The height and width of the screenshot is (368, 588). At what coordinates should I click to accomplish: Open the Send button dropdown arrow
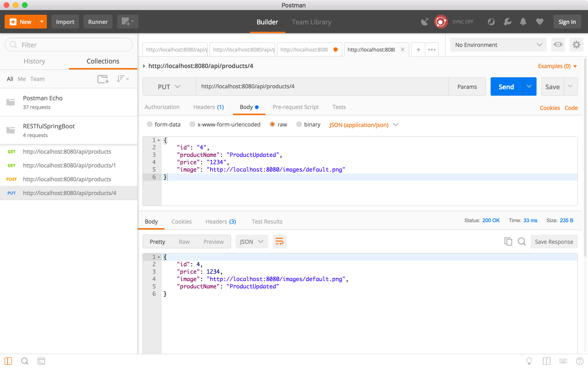point(529,87)
